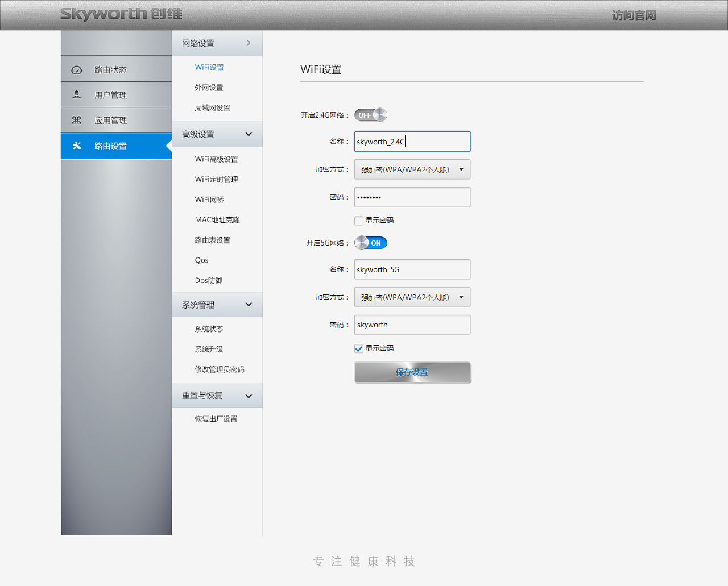728x586 pixels.
Task: Click the 保存设置 save button
Action: pos(412,372)
